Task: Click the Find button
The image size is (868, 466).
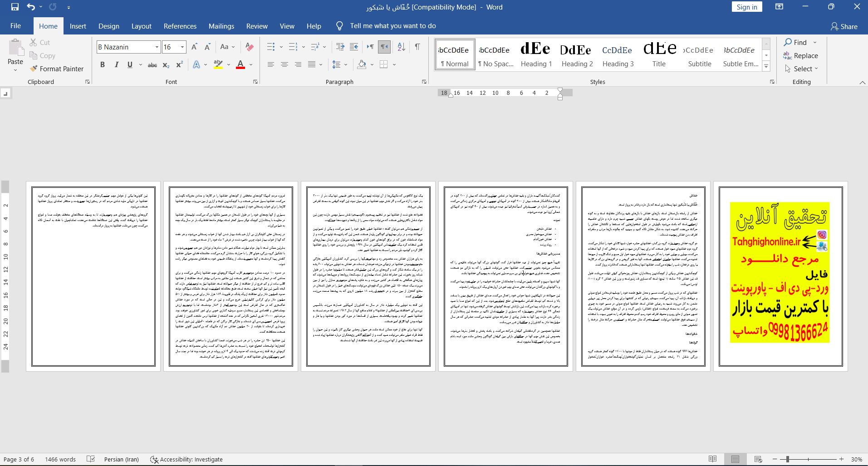Action: tap(796, 42)
